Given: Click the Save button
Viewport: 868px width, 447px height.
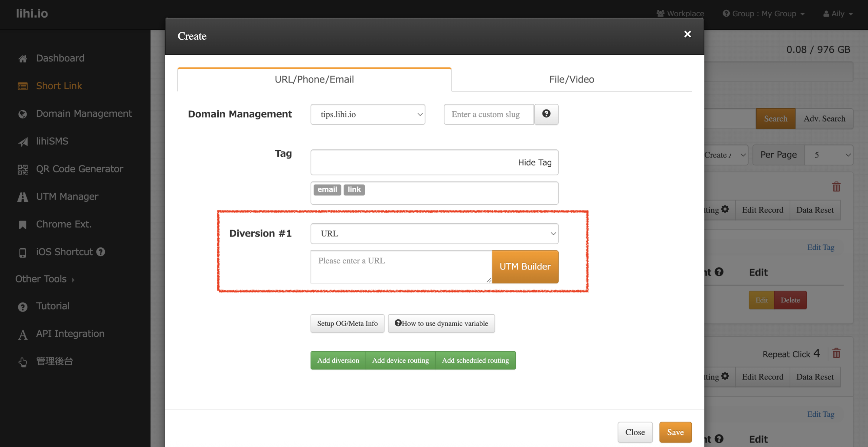Looking at the screenshot, I should [675, 432].
